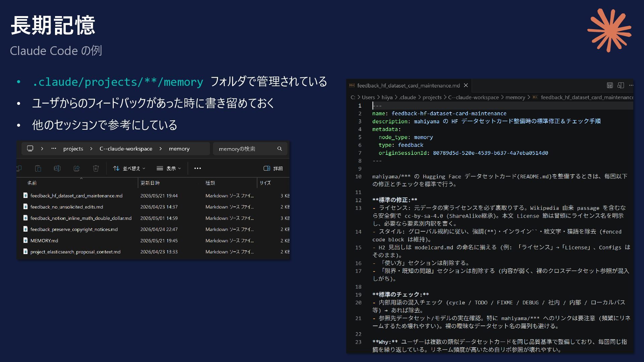Image resolution: width=644 pixels, height=362 pixels.
Task: Click the name: feedback-hf-dataset-card-maintenance line
Action: click(439, 114)
